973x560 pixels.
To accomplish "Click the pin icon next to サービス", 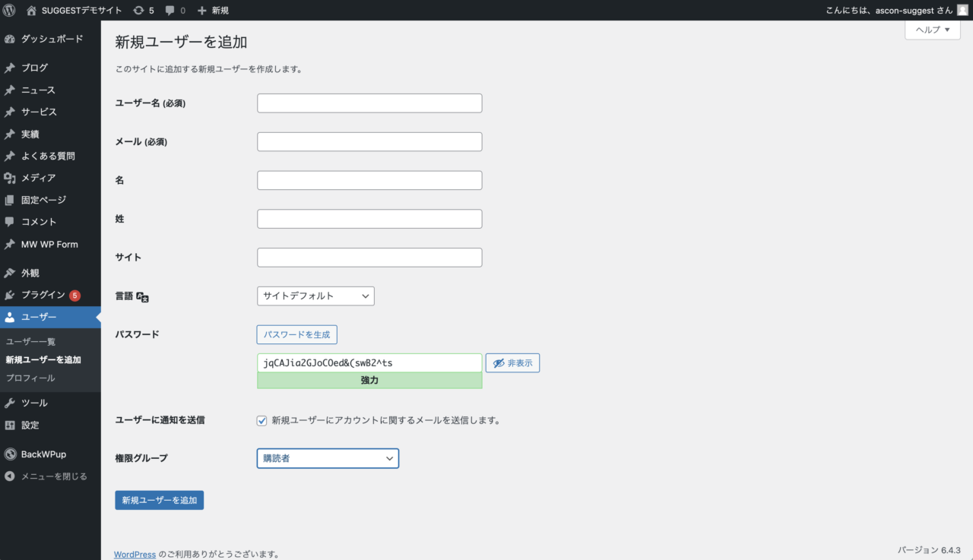I will 10,112.
